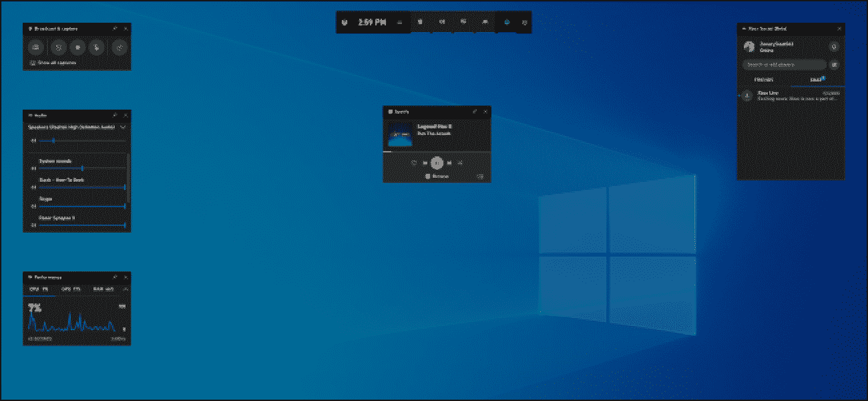Take a screenshot with the camera button
This screenshot has height=401, width=868.
[36, 47]
